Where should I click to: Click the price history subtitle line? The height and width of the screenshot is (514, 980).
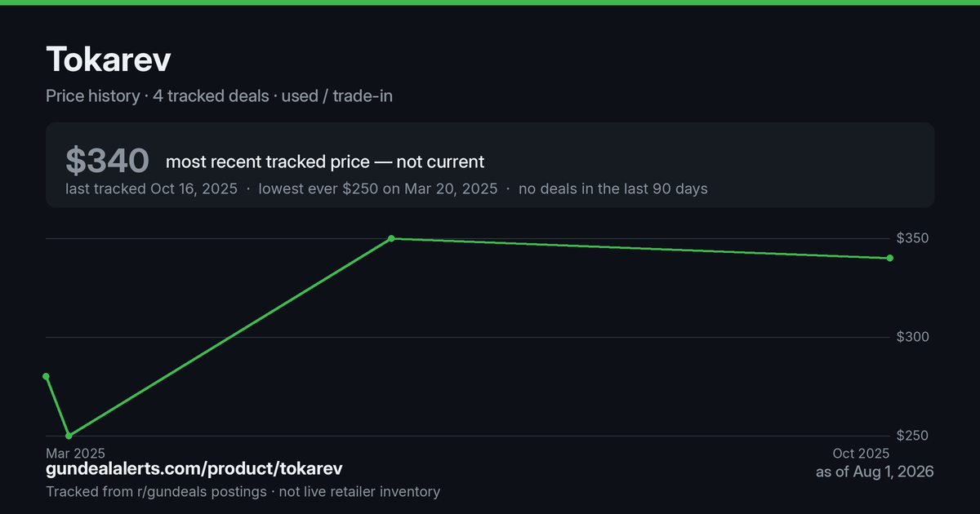(x=219, y=95)
